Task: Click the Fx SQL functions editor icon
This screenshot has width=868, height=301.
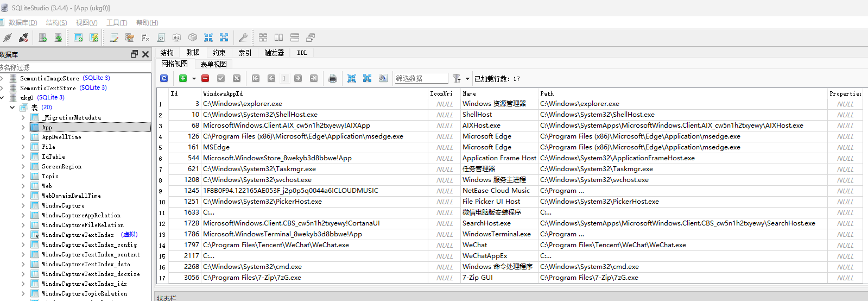Action: tap(145, 37)
